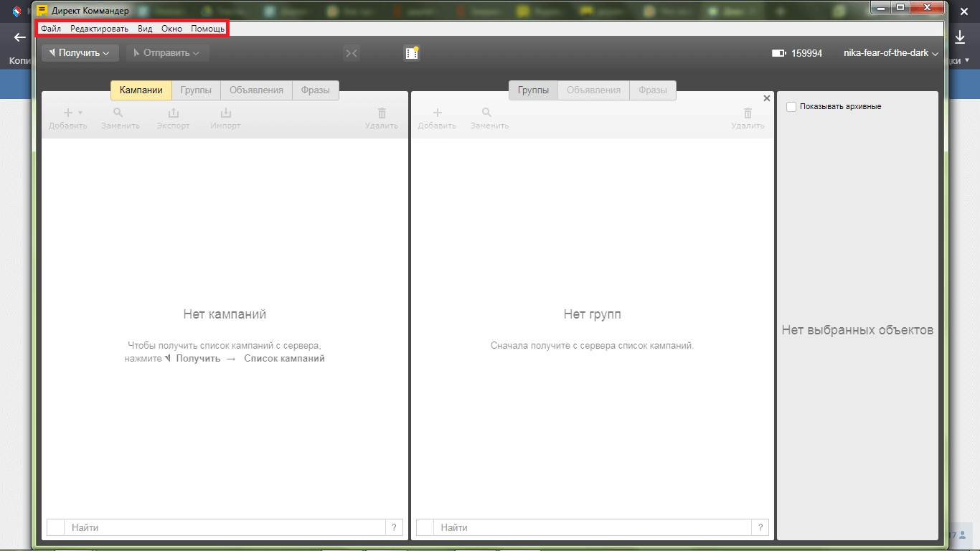Expand the Получить dropdown

(80, 52)
